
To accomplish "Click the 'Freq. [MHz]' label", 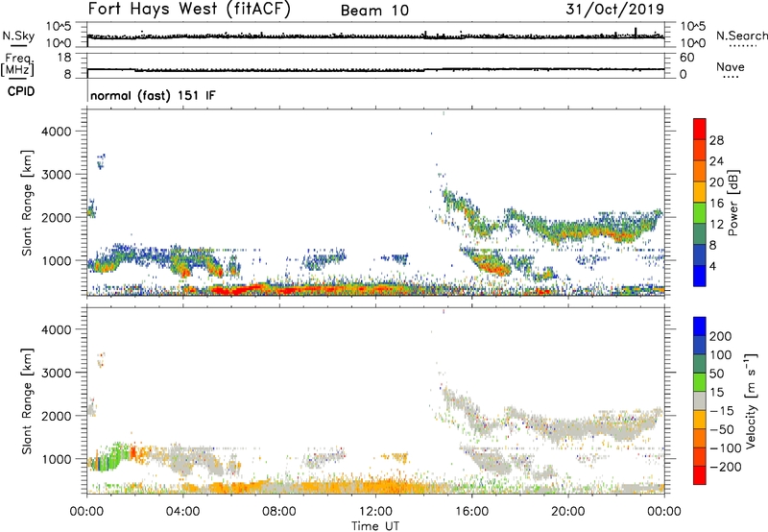I will [18, 65].
